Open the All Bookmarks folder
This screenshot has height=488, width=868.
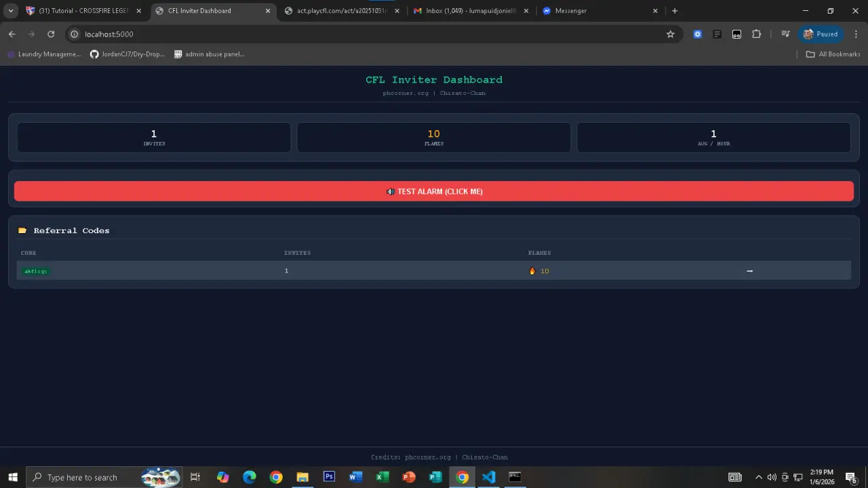click(833, 54)
